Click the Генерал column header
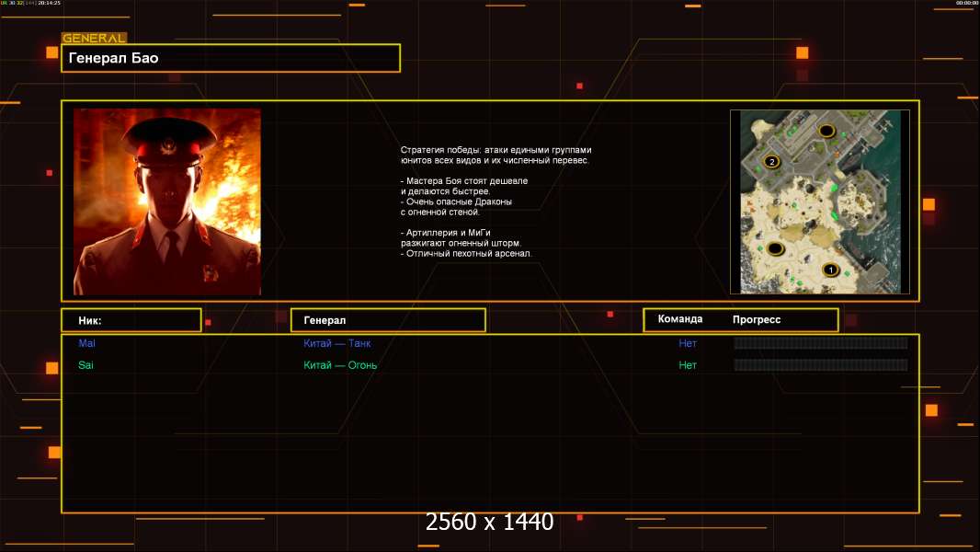The image size is (980, 552). [388, 320]
